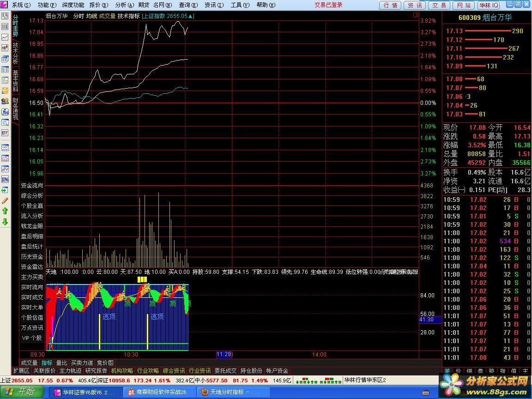Click the ETF icon in left toolbar
Image resolution: width=532 pixels, height=399 pixels.
tap(5, 133)
